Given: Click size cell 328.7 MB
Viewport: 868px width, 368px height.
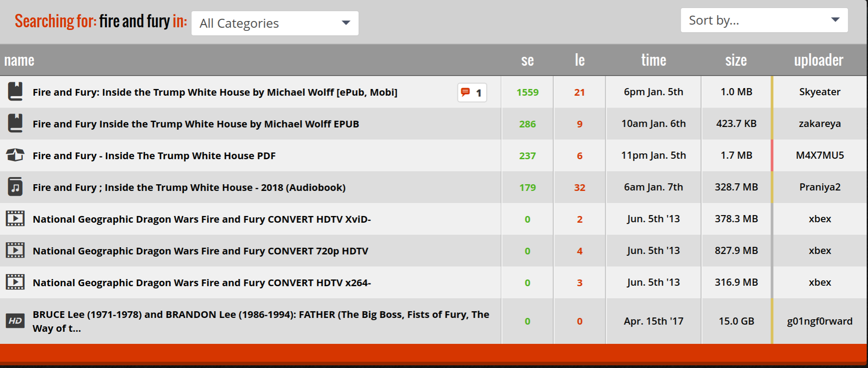Looking at the screenshot, I should coord(736,187).
